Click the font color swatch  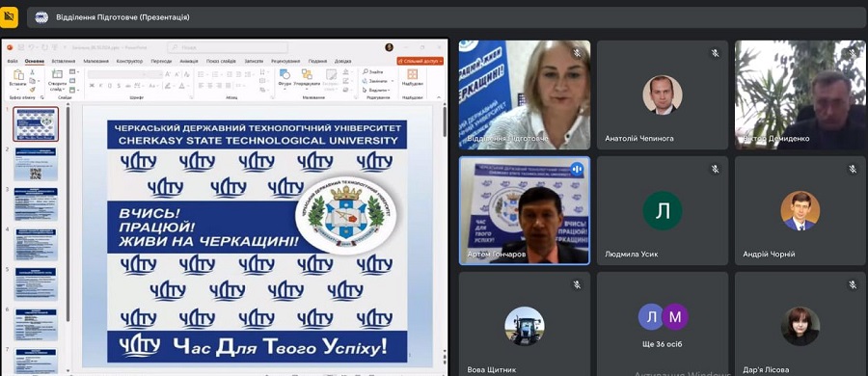click(181, 85)
